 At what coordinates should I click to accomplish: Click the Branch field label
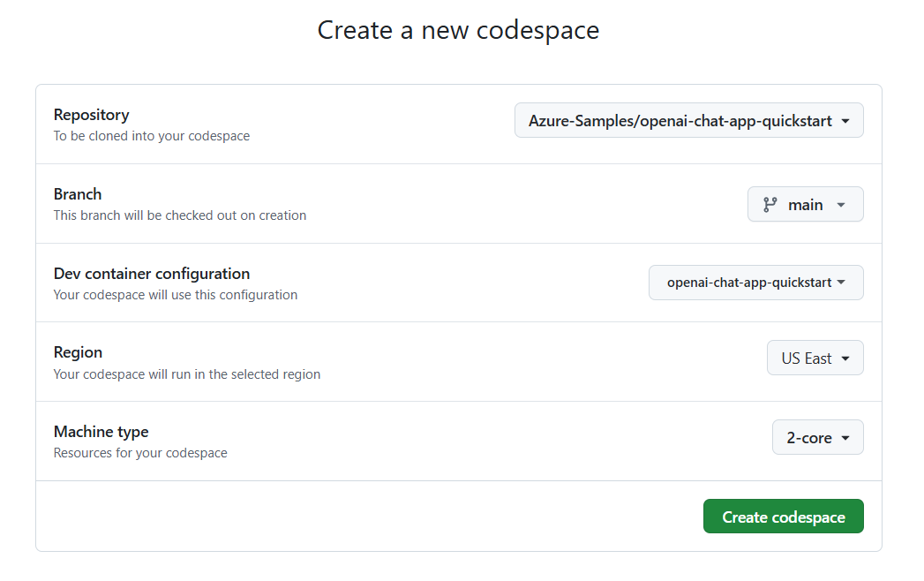tap(78, 194)
